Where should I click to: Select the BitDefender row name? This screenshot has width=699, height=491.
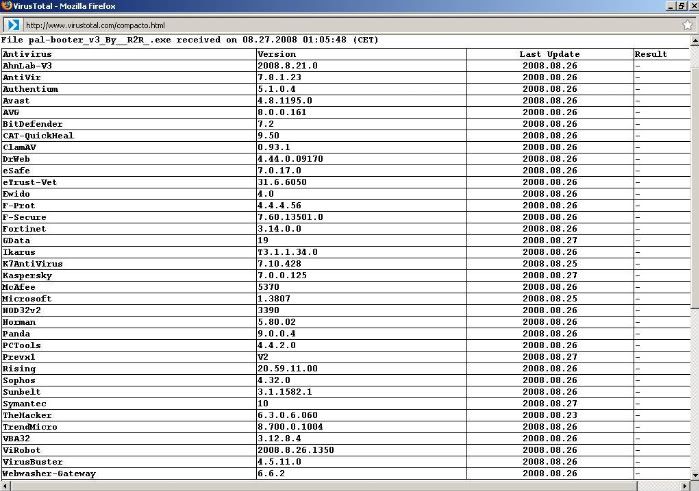(x=33, y=124)
